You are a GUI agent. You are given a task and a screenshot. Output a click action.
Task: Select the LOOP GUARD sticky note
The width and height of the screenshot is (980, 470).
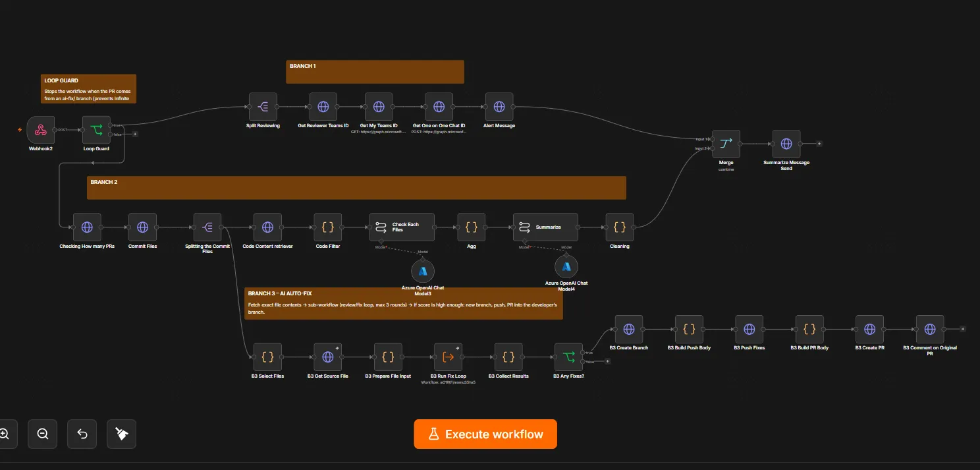[88, 88]
